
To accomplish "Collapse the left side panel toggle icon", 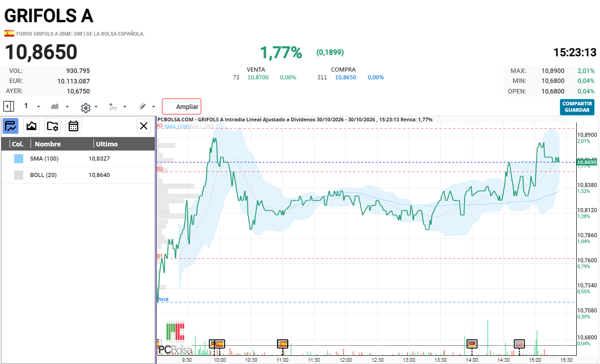I will tap(9, 106).
